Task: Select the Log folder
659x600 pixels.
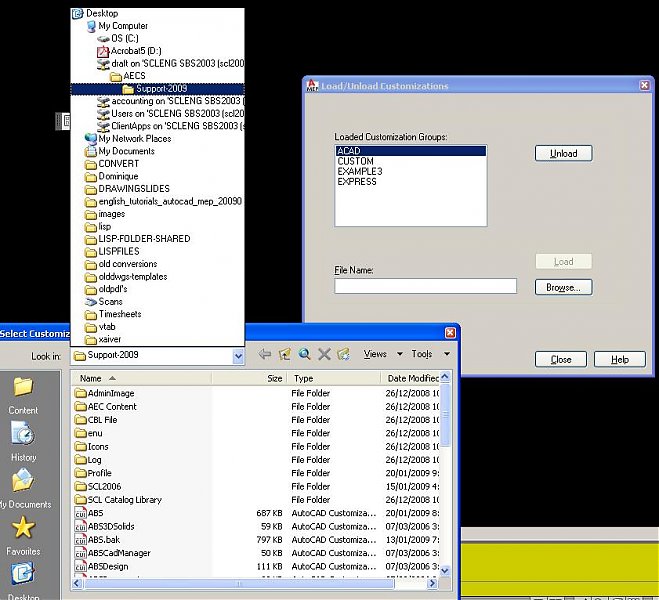Action: point(88,460)
